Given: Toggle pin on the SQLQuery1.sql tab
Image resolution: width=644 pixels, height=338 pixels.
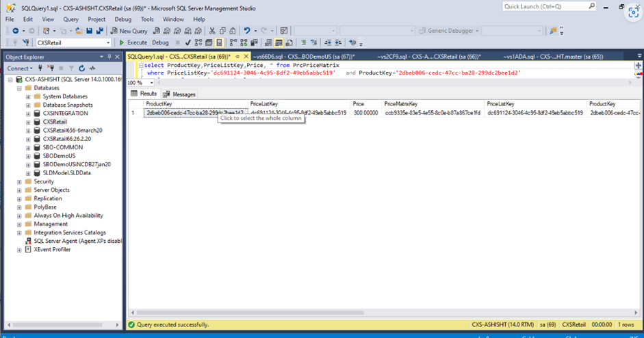Looking at the screenshot, I should 237,57.
